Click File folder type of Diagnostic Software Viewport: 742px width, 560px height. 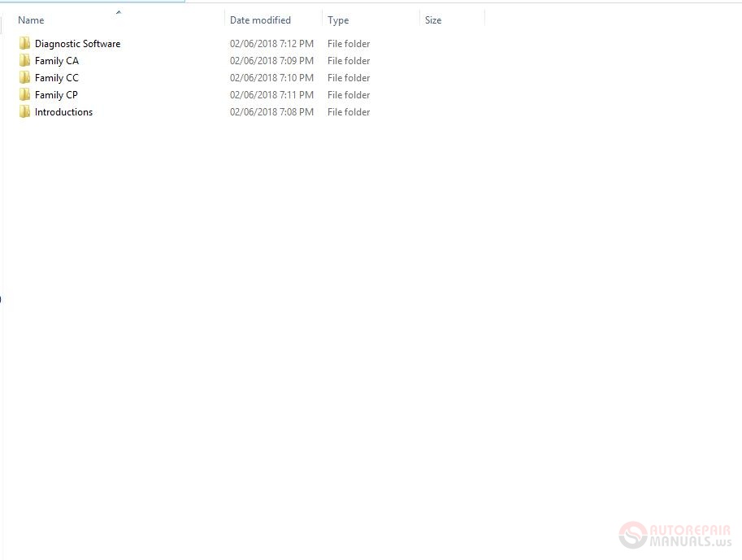[349, 44]
